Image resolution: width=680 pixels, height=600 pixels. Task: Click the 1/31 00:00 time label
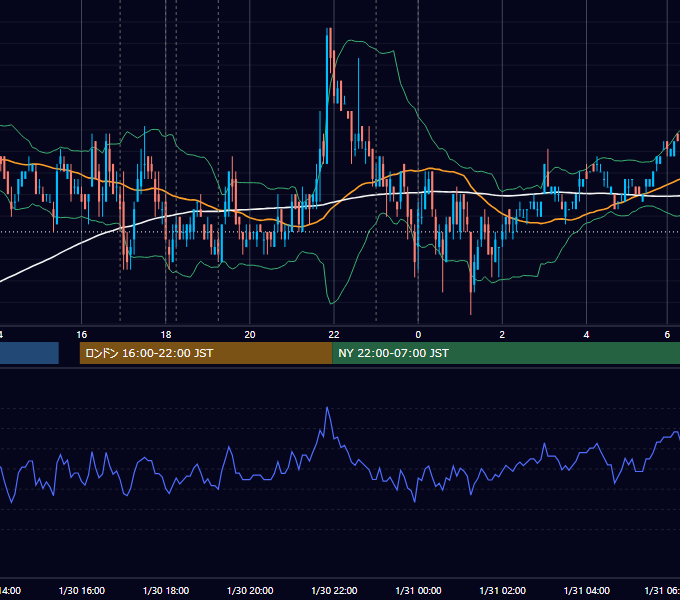tap(418, 590)
